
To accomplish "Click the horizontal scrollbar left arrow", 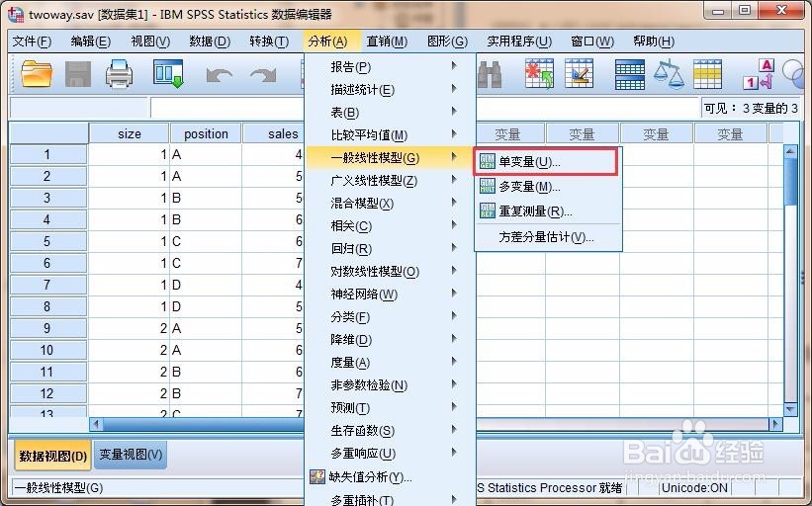I will (x=96, y=424).
